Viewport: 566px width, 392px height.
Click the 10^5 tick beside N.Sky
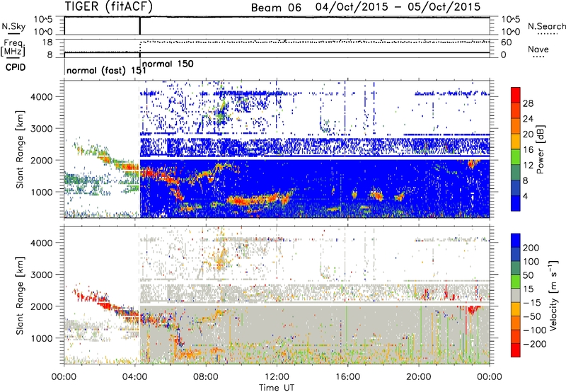coord(43,19)
